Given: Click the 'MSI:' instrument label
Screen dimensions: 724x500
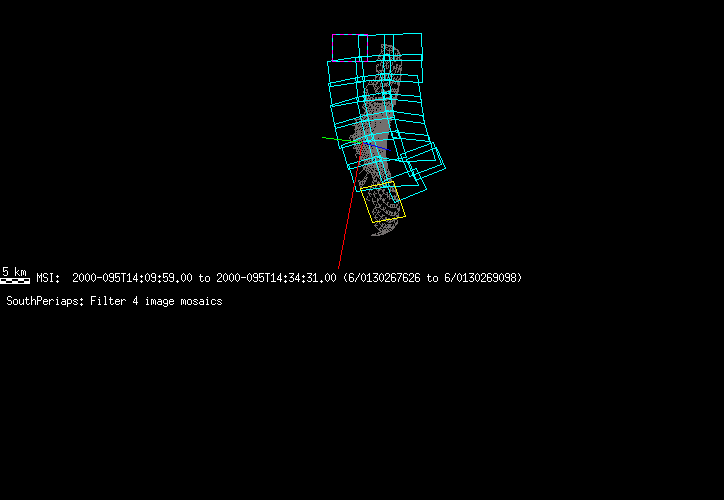Looking at the screenshot, I should click(48, 278).
